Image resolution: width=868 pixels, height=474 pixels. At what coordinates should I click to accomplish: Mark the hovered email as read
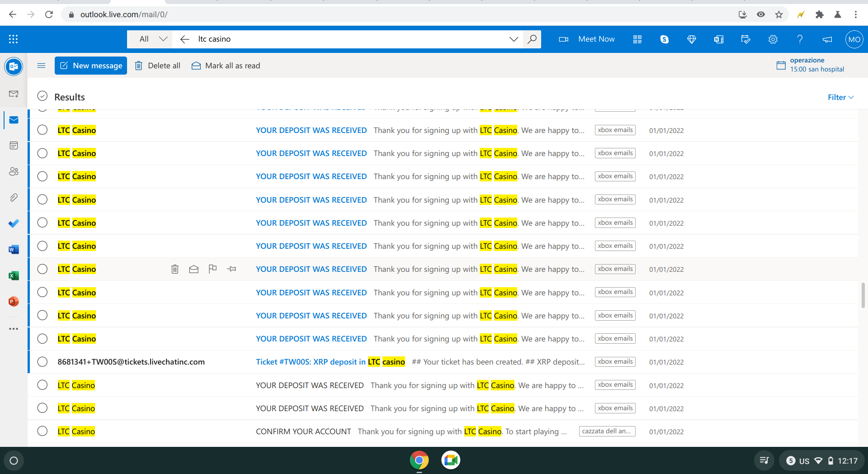point(194,269)
